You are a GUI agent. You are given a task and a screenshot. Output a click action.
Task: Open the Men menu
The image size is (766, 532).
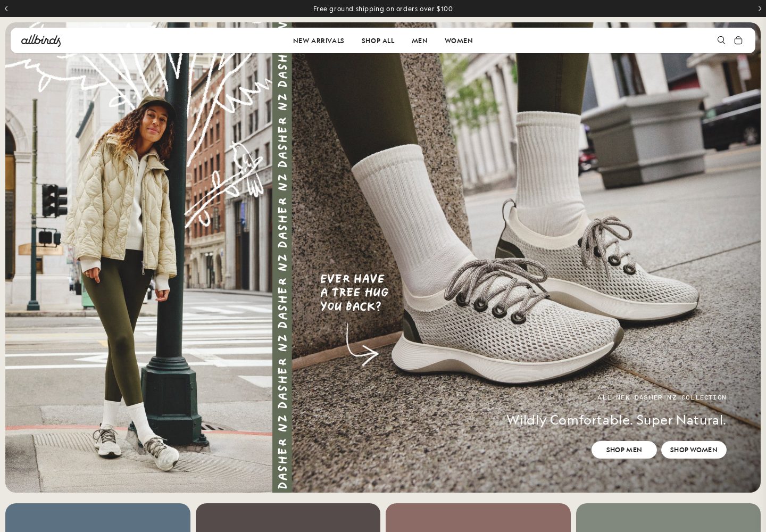[x=420, y=41]
